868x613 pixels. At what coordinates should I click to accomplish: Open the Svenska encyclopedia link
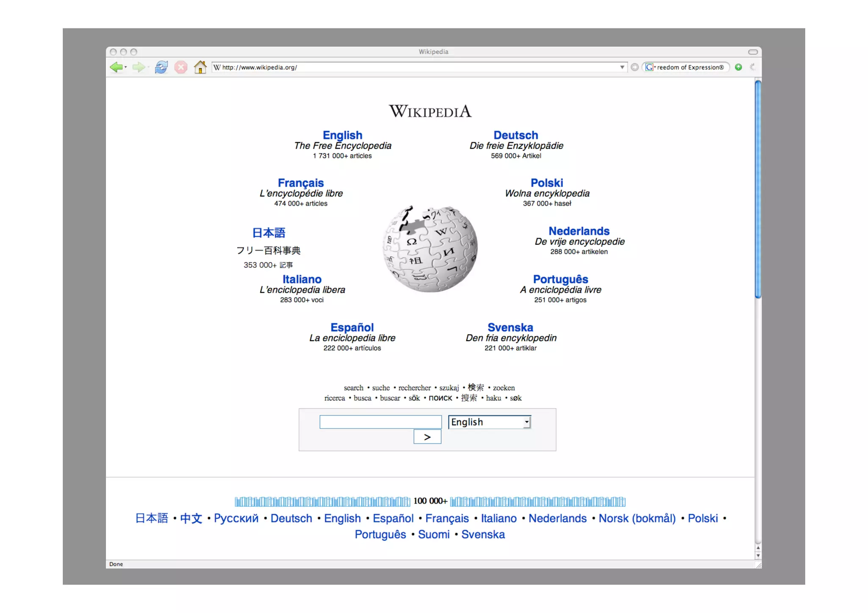tap(510, 327)
